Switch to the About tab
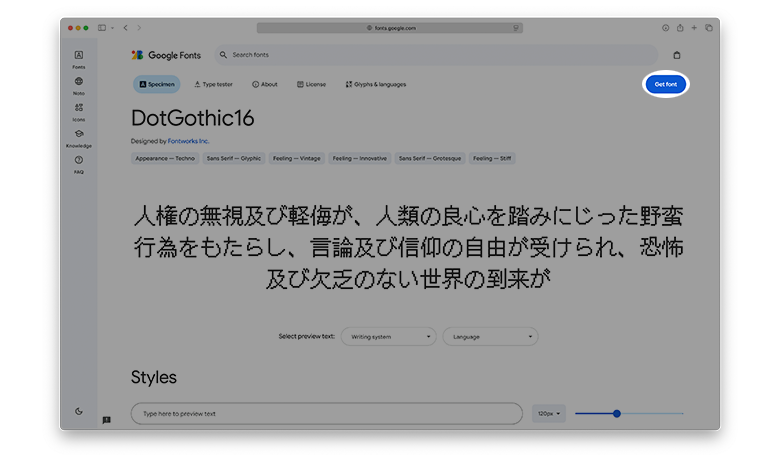 click(265, 85)
